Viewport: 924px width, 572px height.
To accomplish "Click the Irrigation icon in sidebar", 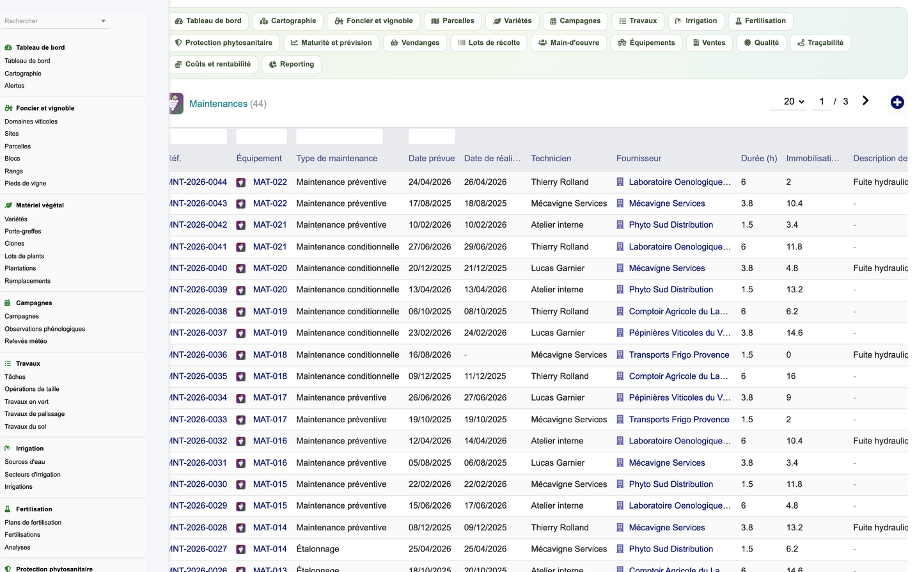I will 8,449.
